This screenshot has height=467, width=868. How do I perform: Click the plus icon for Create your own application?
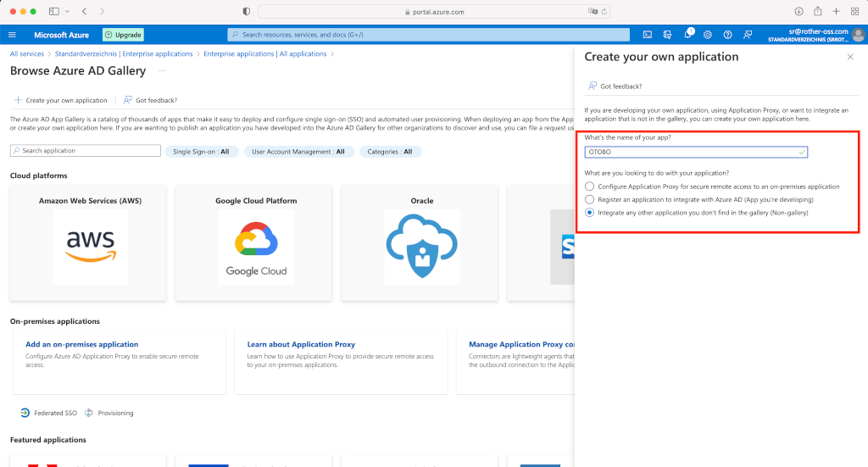18,100
